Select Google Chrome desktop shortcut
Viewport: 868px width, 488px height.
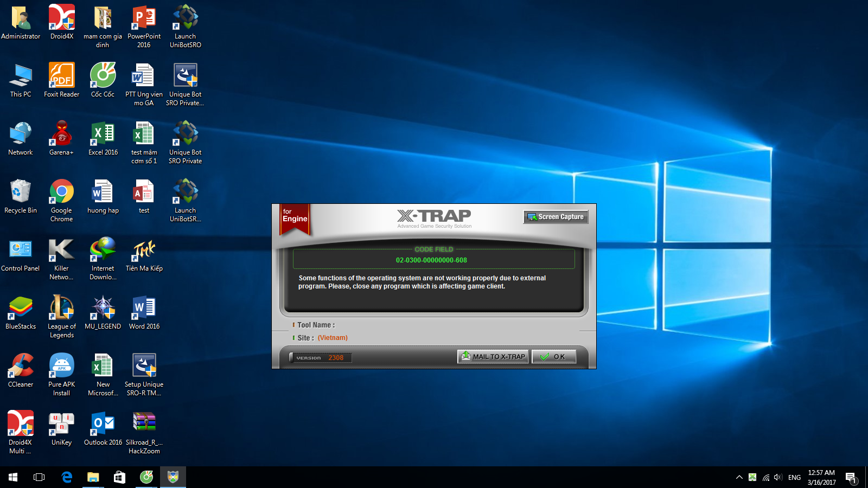coord(62,201)
